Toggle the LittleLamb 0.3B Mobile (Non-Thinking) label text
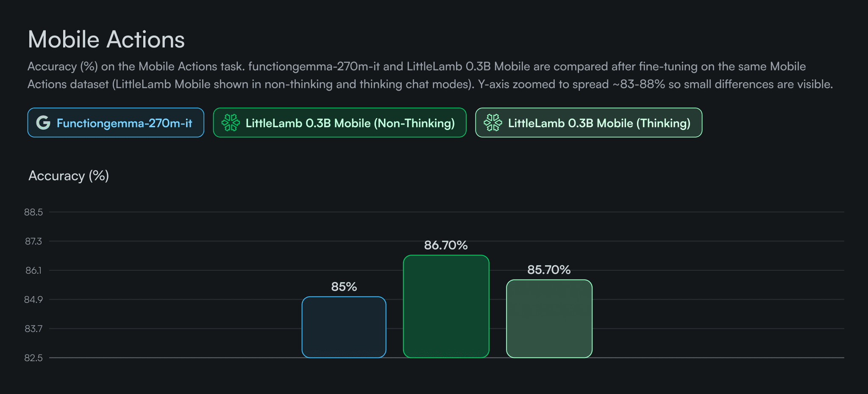868x394 pixels. click(x=350, y=123)
